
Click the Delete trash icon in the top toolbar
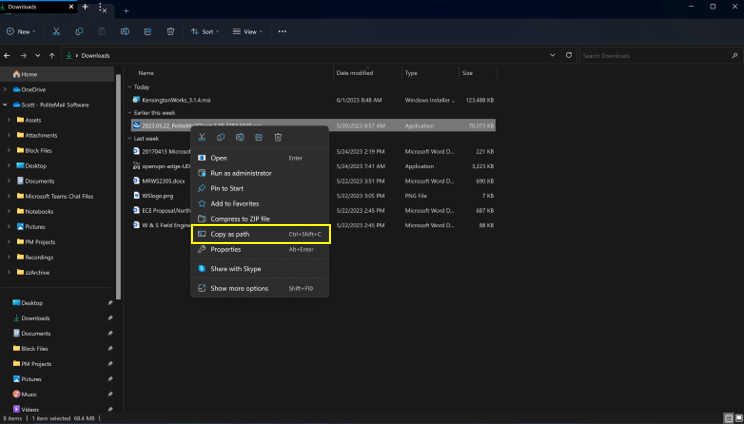[171, 31]
